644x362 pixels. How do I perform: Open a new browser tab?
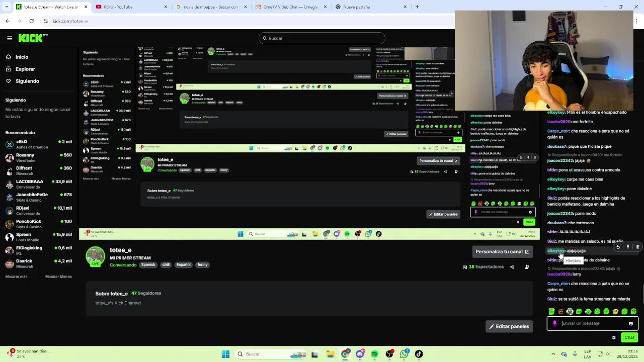coord(417,7)
